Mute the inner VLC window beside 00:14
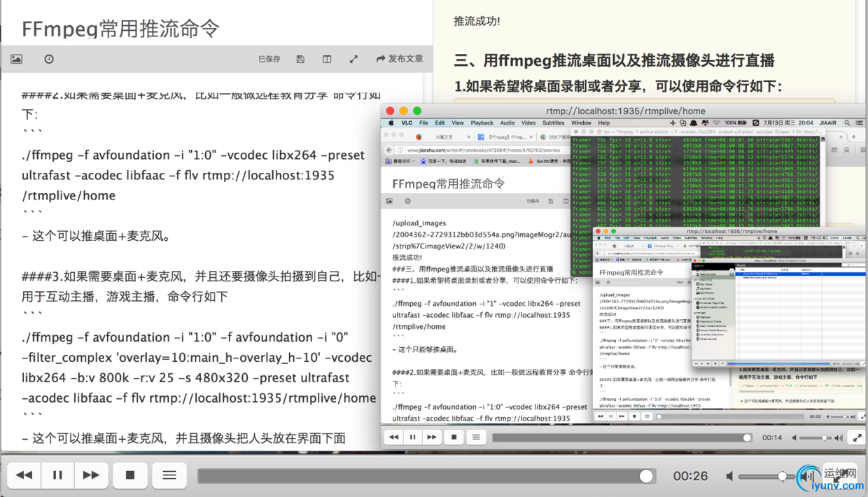The height and width of the screenshot is (497, 868). pyautogui.click(x=794, y=437)
